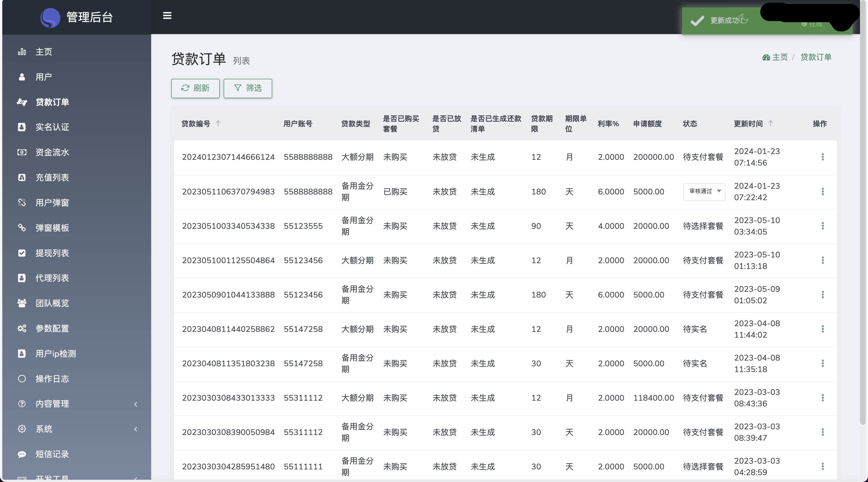Click the hamburger menu toggle icon

coord(167,15)
